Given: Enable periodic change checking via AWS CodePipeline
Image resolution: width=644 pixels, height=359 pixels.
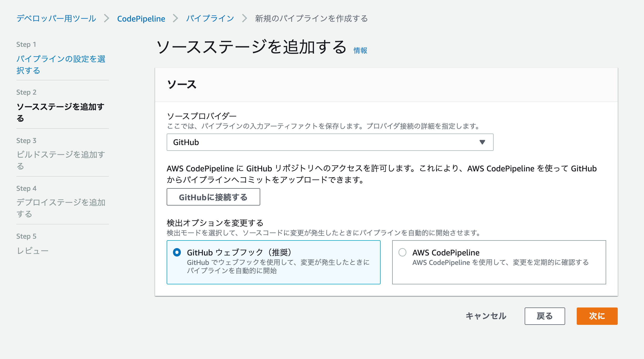Looking at the screenshot, I should [402, 252].
